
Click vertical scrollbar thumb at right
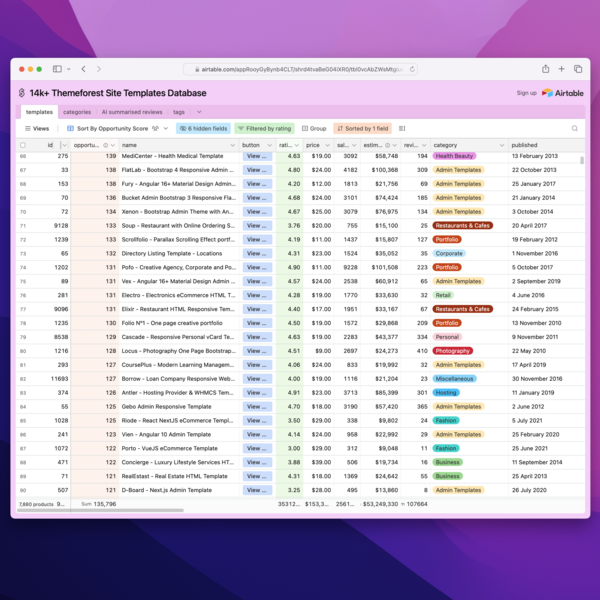[x=582, y=160]
